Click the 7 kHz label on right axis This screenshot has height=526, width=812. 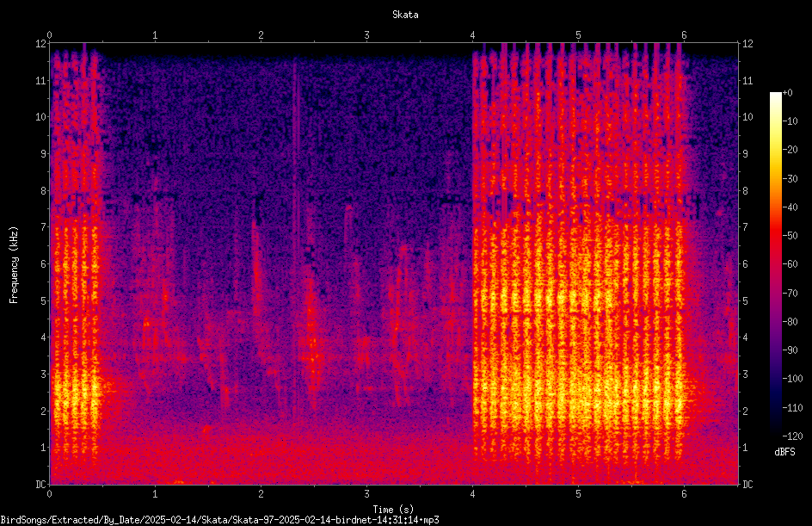click(x=745, y=227)
